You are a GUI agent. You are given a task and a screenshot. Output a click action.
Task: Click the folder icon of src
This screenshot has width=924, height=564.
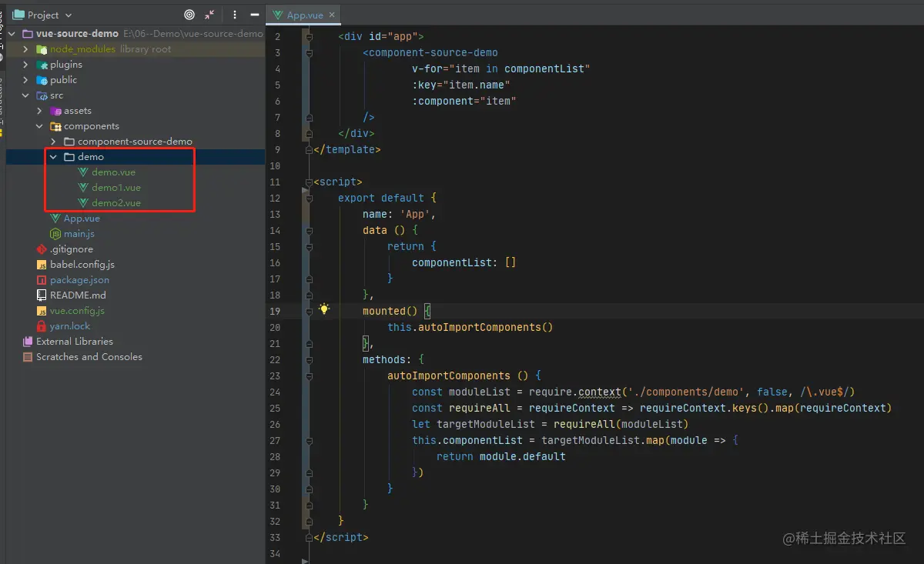(42, 95)
